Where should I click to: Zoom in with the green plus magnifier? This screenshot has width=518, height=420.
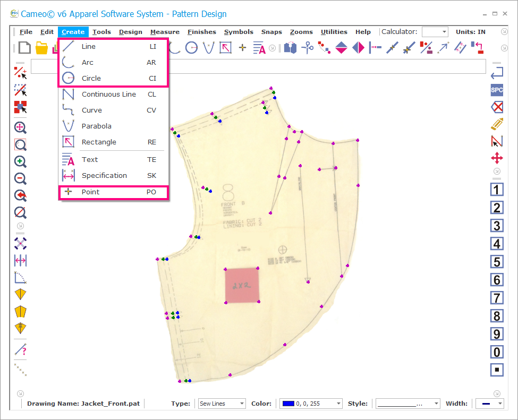click(x=21, y=162)
